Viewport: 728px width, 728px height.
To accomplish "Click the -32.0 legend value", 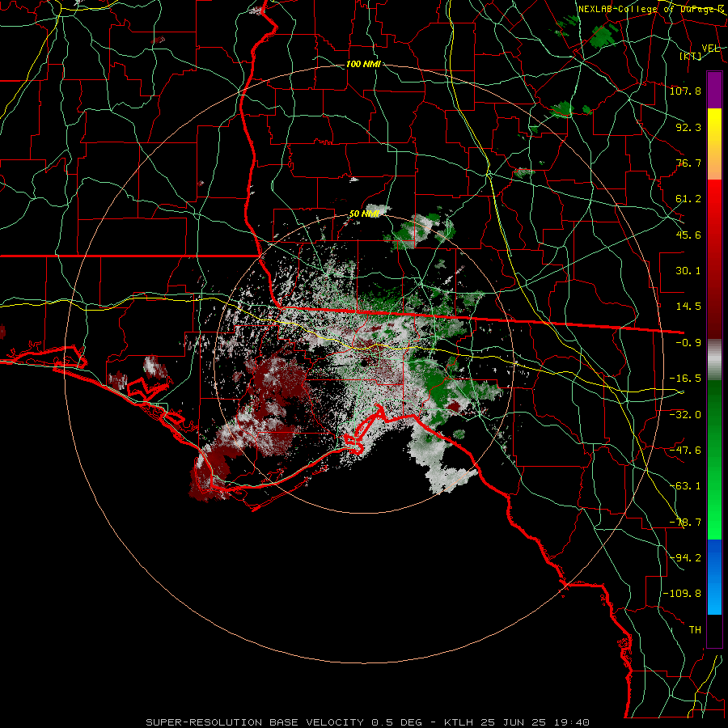I will [685, 414].
